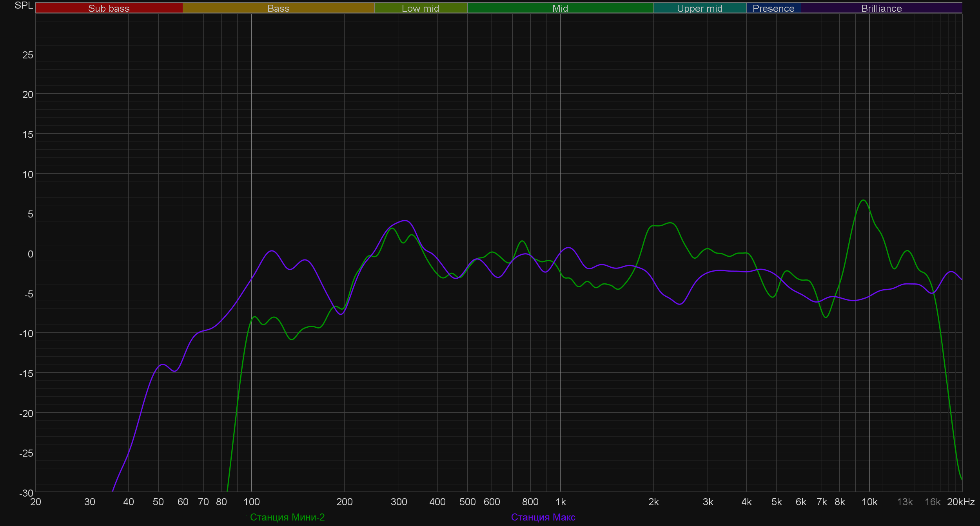The height and width of the screenshot is (526, 980).
Task: Click the green curve peak near 10k
Action: point(863,200)
